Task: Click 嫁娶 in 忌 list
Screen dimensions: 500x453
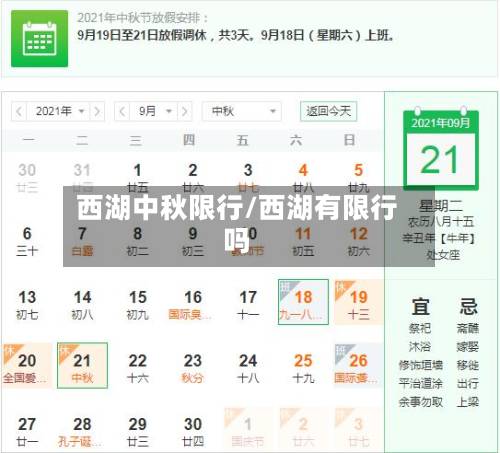Action: click(x=468, y=347)
